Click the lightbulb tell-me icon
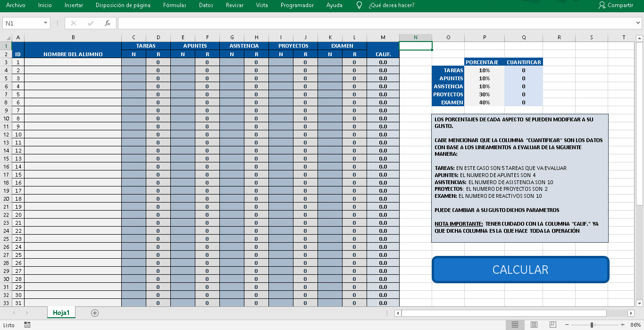The width and height of the screenshot is (644, 330). [x=359, y=5]
